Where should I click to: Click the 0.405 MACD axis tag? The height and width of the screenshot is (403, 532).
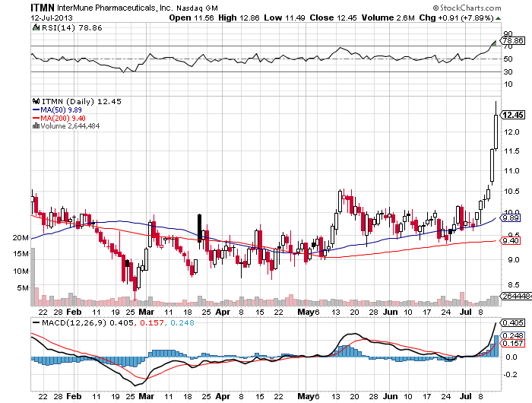[513, 323]
